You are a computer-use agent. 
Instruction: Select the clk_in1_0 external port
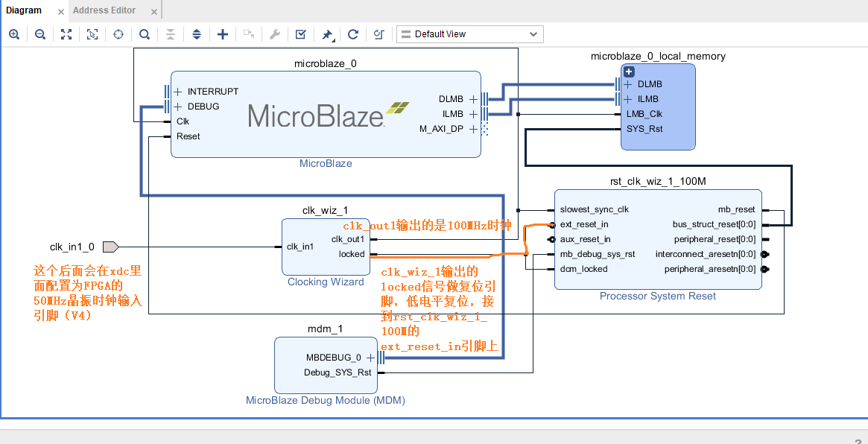(108, 246)
